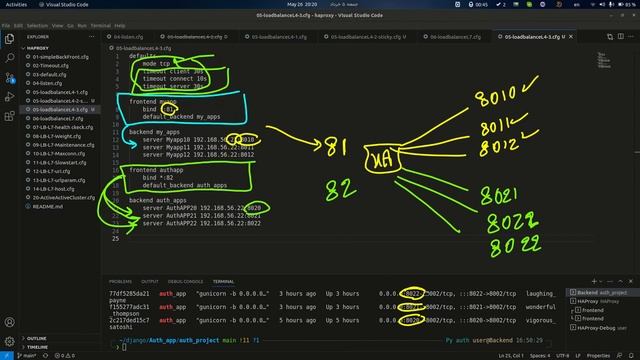Open 02-Timeout.cfg in explorer
This screenshot has width=640, height=360.
51,65
